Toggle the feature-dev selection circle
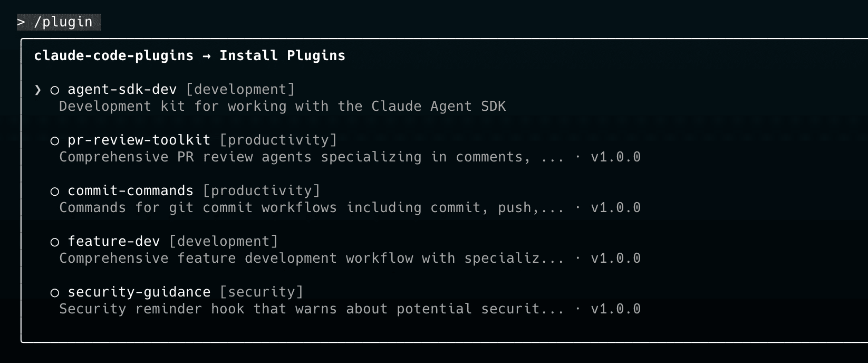868x363 pixels. (54, 242)
